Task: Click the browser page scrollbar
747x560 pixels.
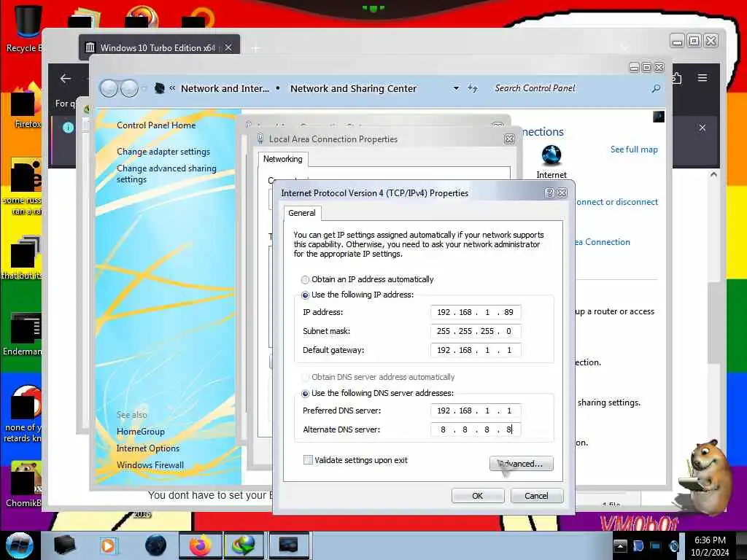Action: [713, 323]
